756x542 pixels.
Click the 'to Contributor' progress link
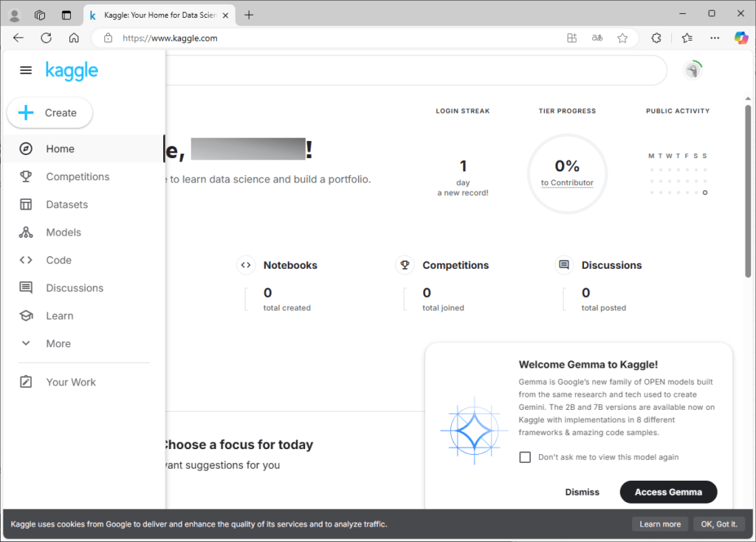567,182
